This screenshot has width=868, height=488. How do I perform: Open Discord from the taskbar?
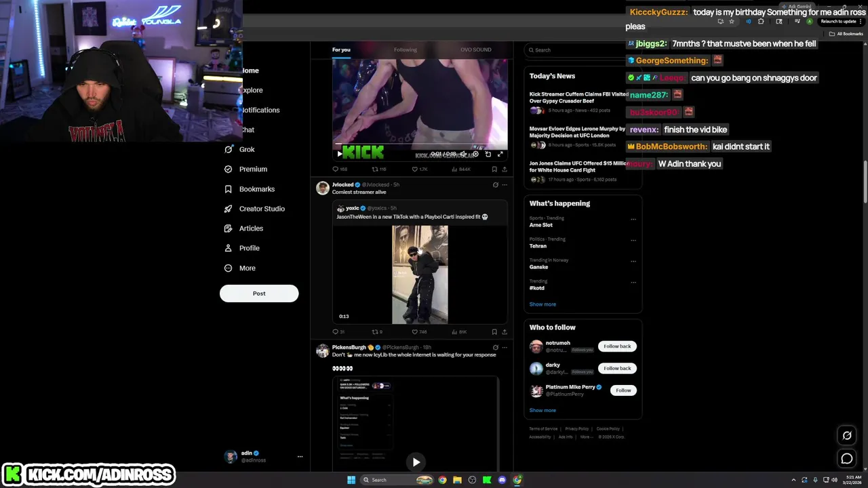(502, 480)
